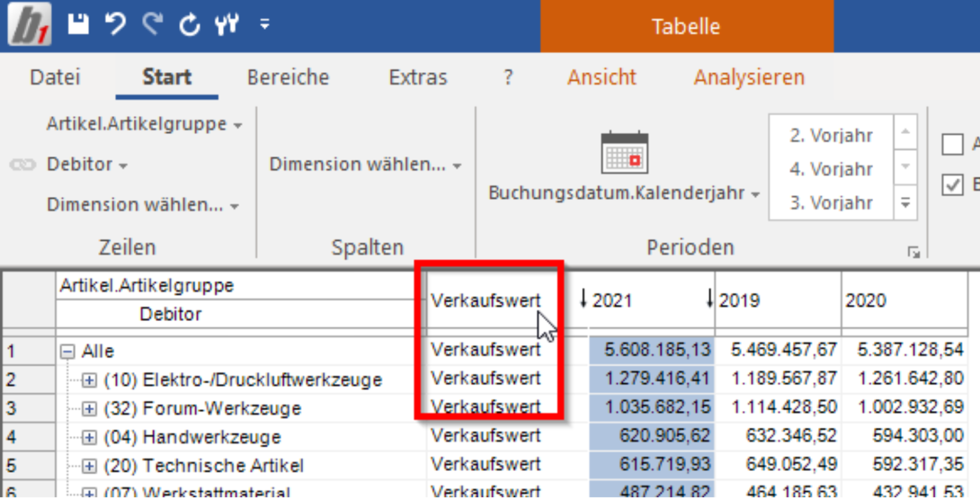
Task: Open the Analysieren tab
Action: coord(749,77)
